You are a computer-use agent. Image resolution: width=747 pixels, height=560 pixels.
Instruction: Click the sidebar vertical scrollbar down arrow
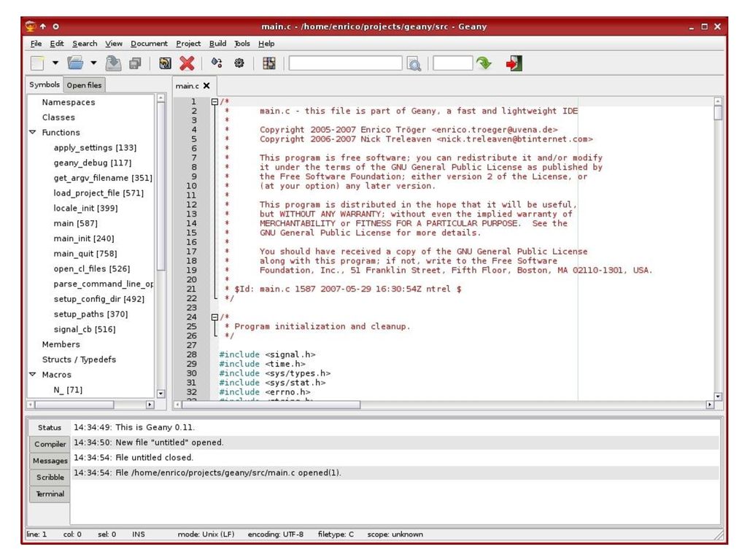pyautogui.click(x=160, y=394)
